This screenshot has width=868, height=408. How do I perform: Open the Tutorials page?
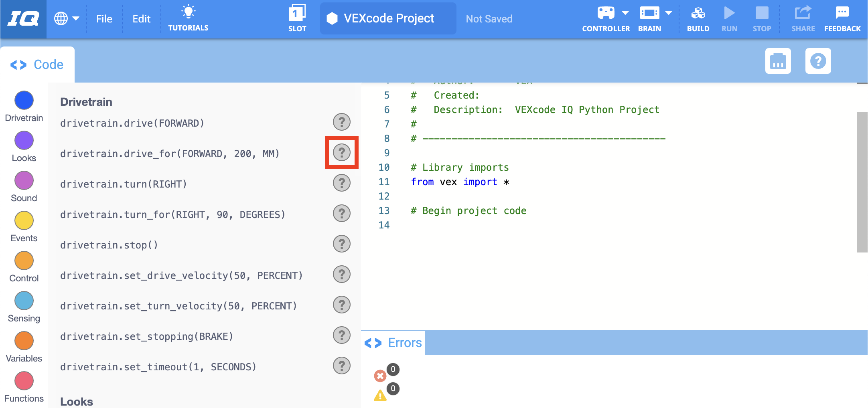pyautogui.click(x=189, y=18)
